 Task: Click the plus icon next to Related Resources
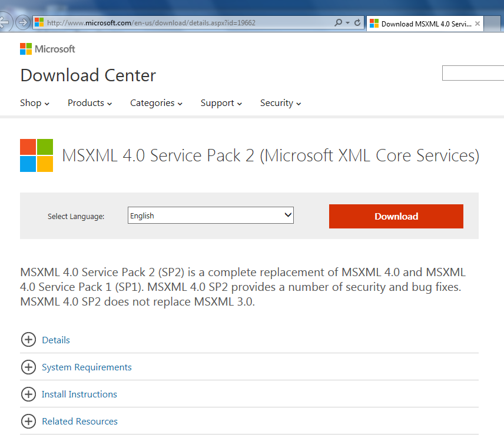tap(28, 421)
